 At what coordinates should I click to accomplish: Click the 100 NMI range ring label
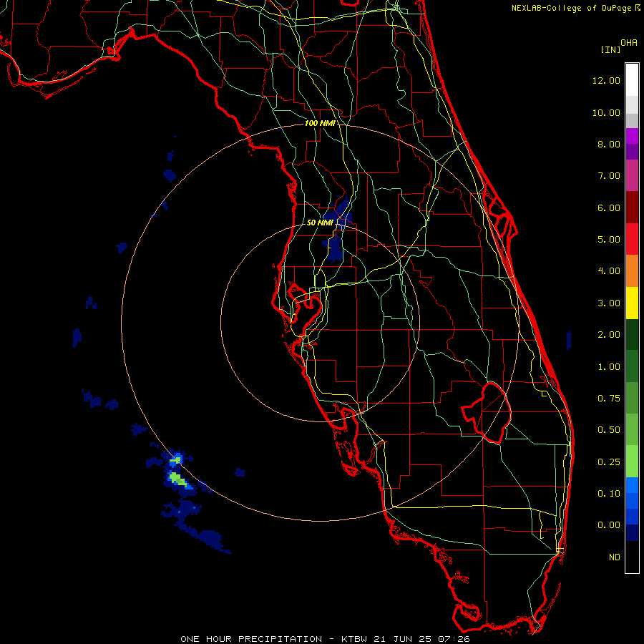320,123
